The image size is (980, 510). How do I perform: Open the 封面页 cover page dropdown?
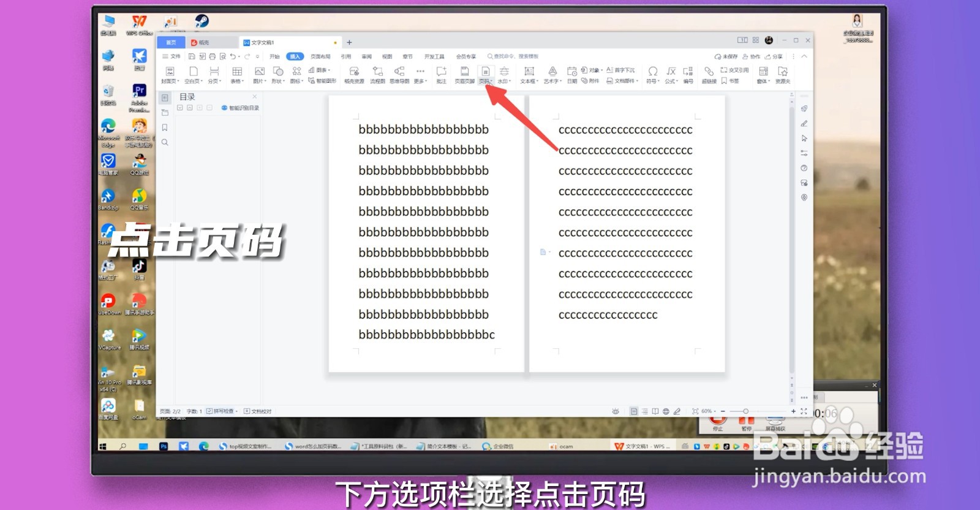click(x=169, y=75)
